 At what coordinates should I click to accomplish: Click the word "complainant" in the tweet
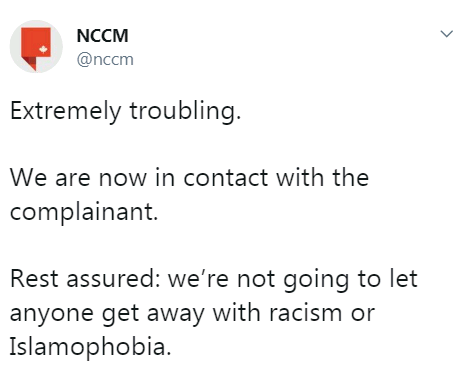82,213
